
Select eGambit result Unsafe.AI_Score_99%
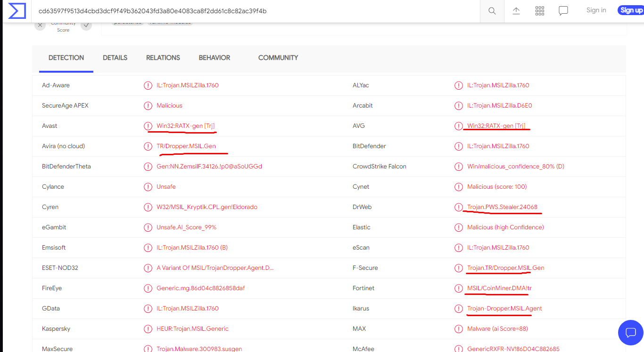pos(186,227)
